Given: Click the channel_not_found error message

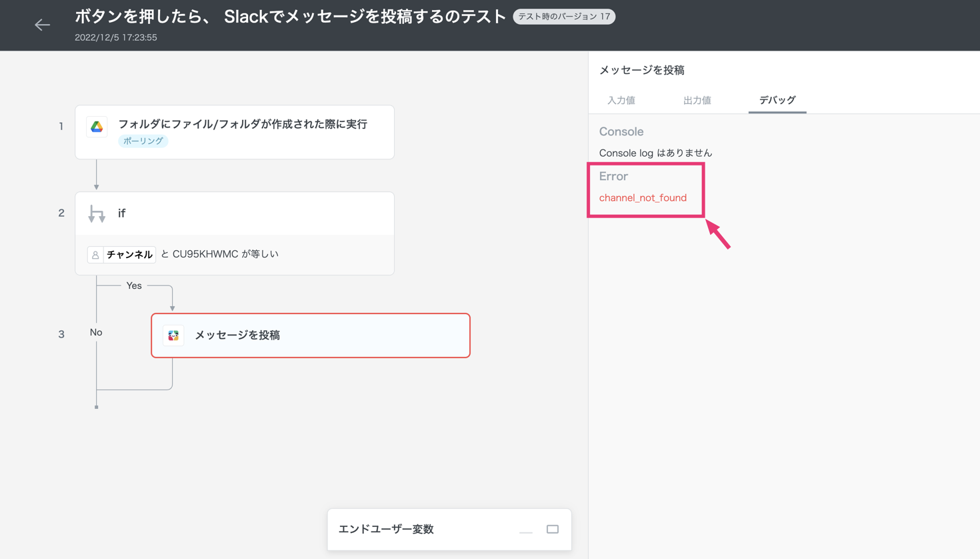Looking at the screenshot, I should 643,198.
